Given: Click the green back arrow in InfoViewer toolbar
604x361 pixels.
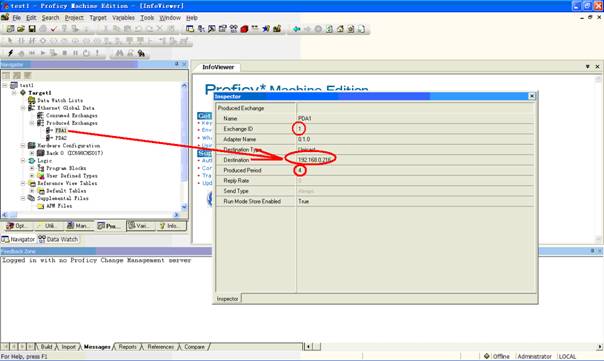Looking at the screenshot, I should click(x=296, y=29).
